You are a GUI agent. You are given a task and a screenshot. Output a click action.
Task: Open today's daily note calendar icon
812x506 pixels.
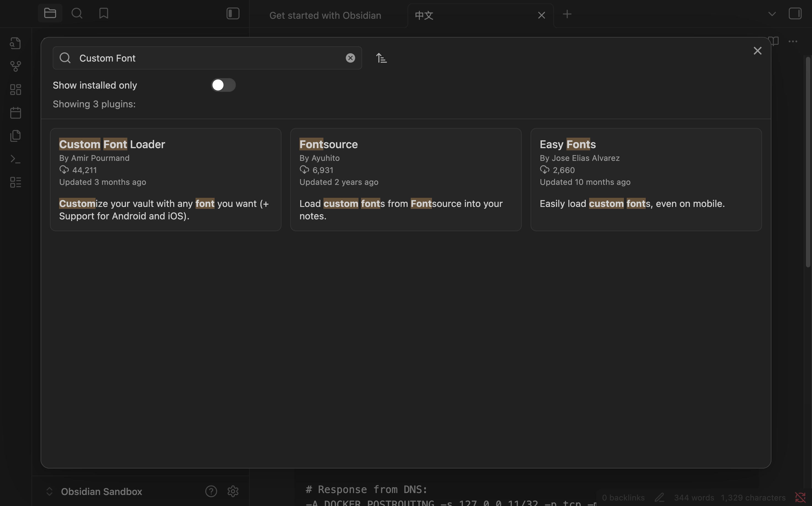click(15, 113)
